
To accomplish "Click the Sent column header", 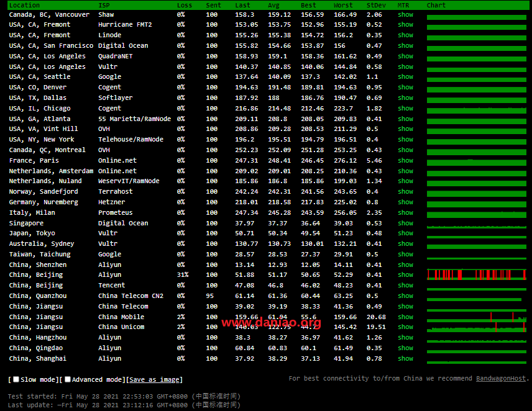I will click(213, 5).
